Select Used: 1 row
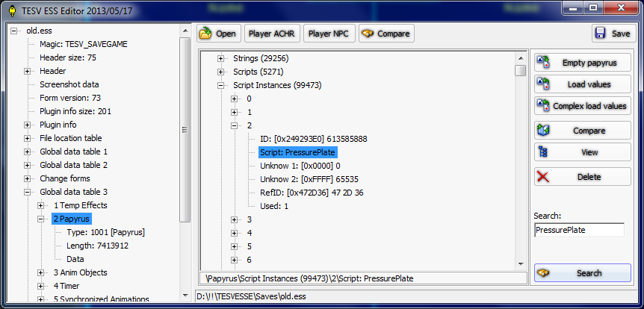 point(274,207)
